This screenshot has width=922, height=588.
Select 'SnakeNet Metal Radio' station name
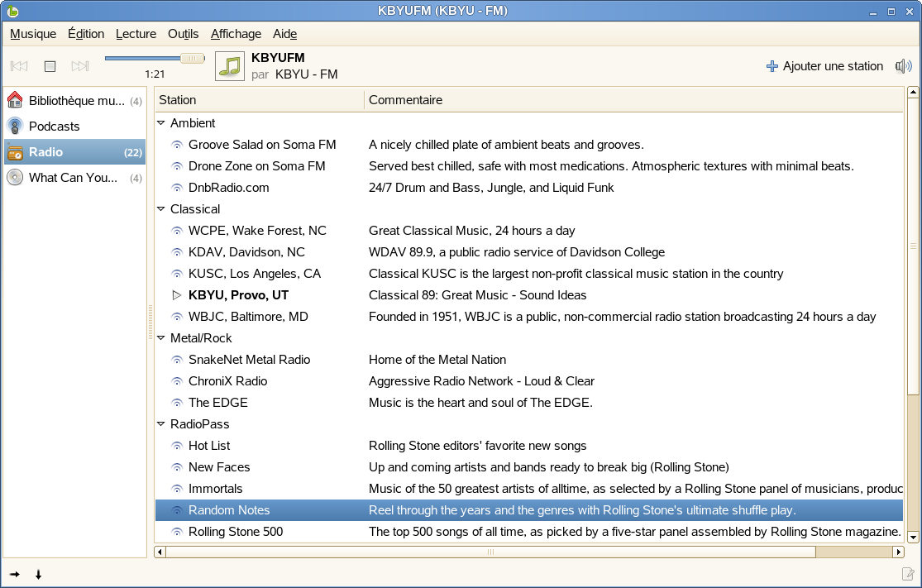pyautogui.click(x=250, y=359)
